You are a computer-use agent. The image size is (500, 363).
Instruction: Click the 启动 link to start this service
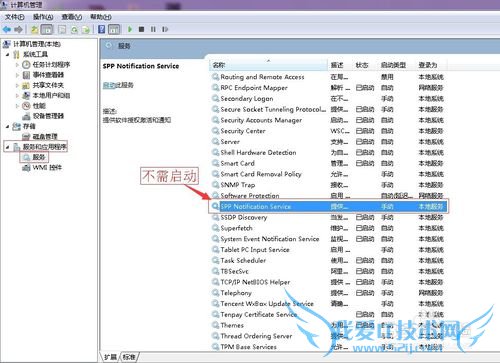[x=109, y=85]
